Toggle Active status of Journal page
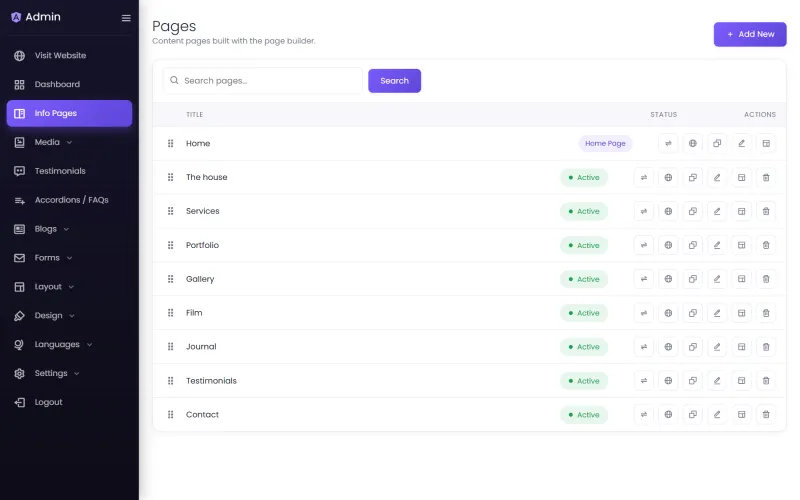 click(584, 347)
